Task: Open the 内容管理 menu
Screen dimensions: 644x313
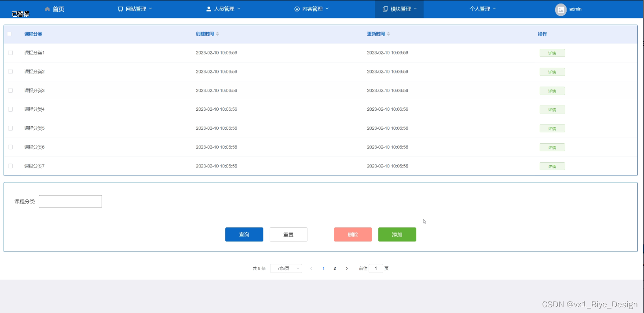Action: pyautogui.click(x=311, y=9)
